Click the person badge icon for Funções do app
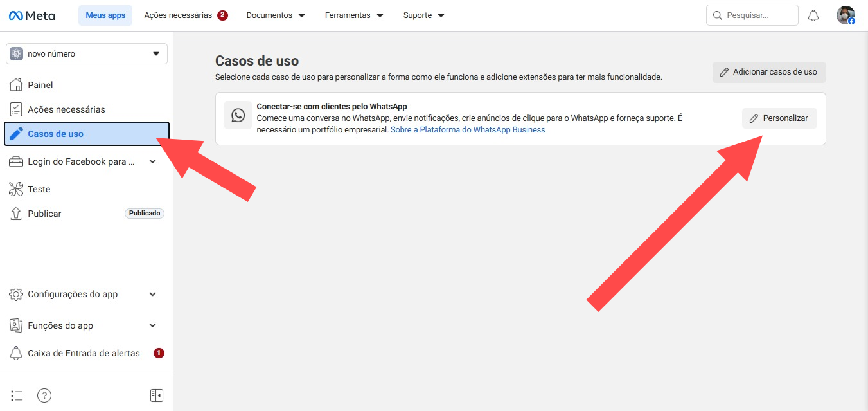This screenshot has width=868, height=411. coord(16,325)
